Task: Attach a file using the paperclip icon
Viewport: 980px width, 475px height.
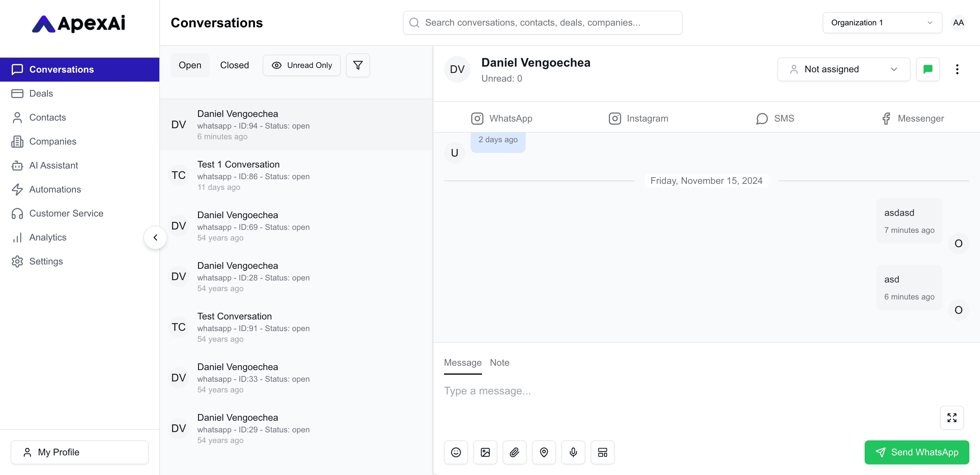Action: point(514,452)
